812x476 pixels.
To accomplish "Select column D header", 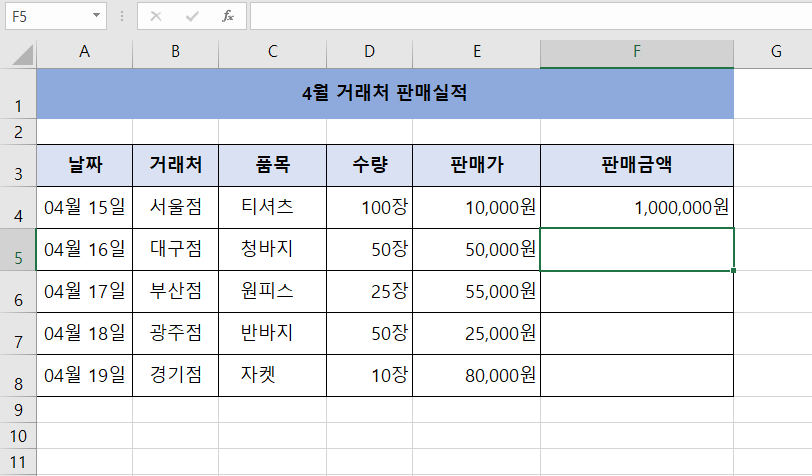I will click(369, 54).
